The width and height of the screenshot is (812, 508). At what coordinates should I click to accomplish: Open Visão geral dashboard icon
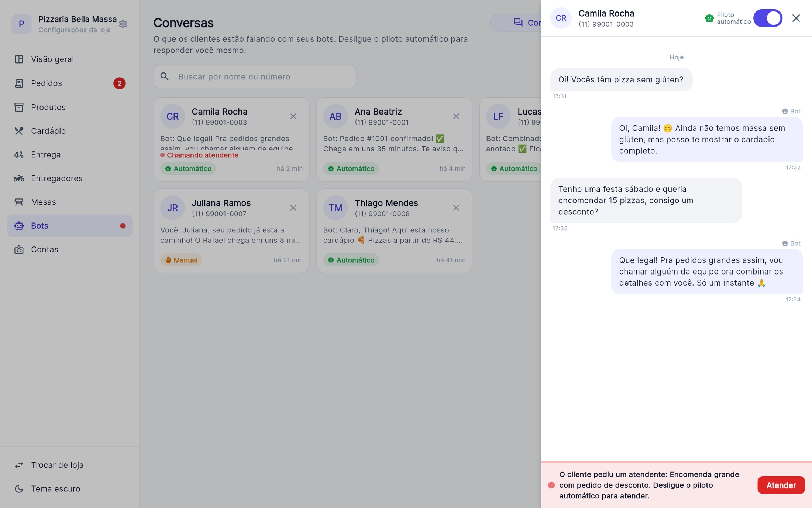pyautogui.click(x=19, y=59)
